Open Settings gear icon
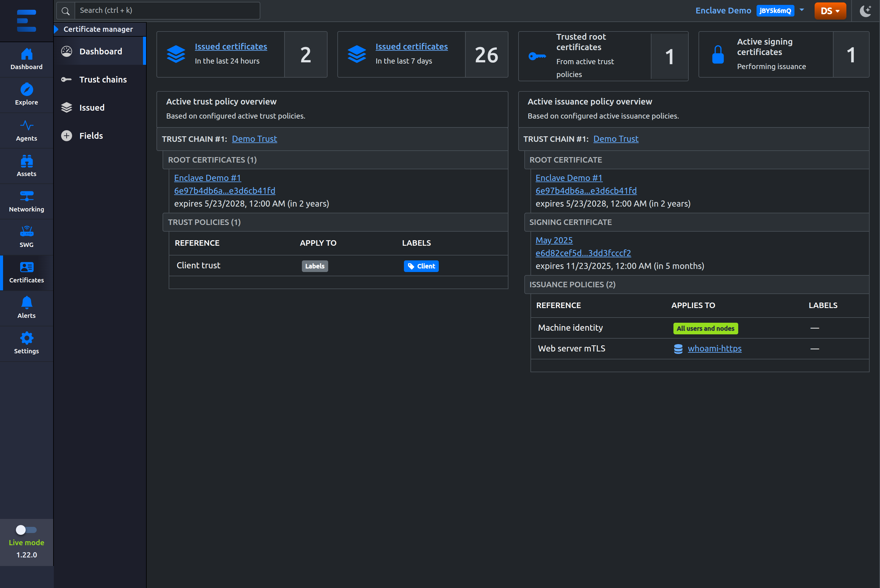Viewport: 880px width, 588px height. (x=26, y=337)
